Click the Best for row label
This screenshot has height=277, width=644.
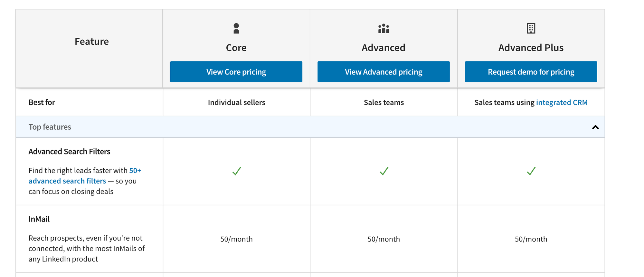[42, 102]
